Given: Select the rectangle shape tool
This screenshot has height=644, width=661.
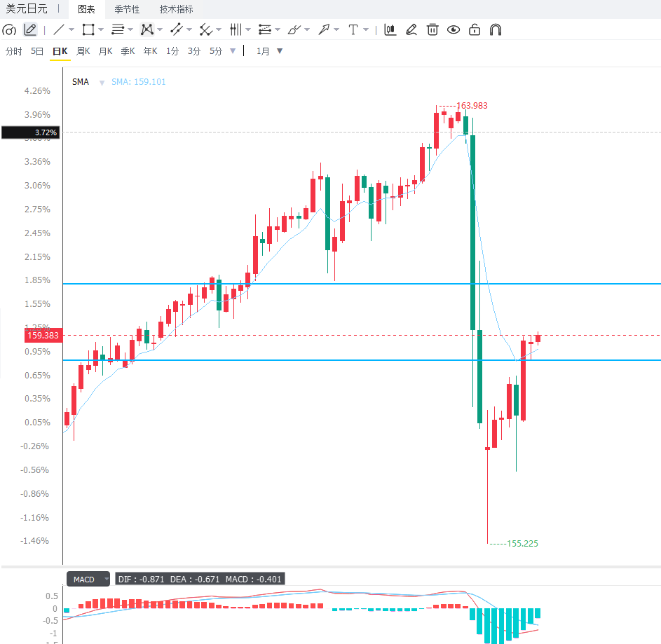Looking at the screenshot, I should pyautogui.click(x=88, y=30).
